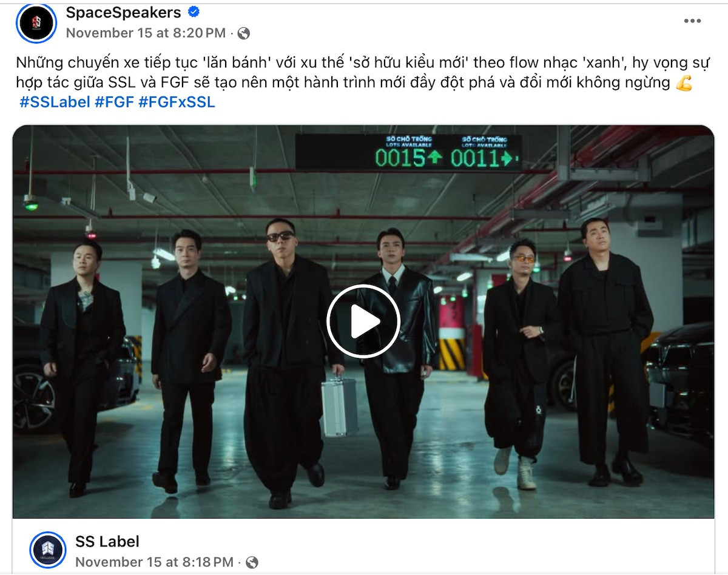Viewport: 728px width, 575px height.
Task: Open the three-dot post options menu
Action: pos(692,21)
